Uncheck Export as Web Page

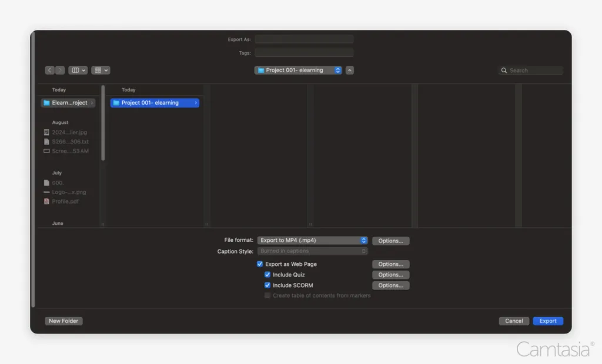click(260, 264)
